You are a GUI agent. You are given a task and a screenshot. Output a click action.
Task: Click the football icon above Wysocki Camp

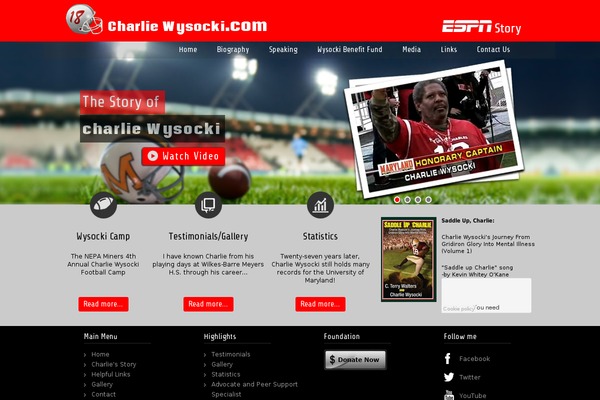(103, 205)
